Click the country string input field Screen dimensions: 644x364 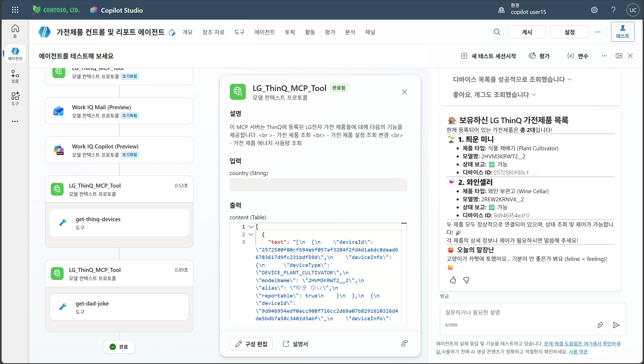pyautogui.click(x=318, y=185)
